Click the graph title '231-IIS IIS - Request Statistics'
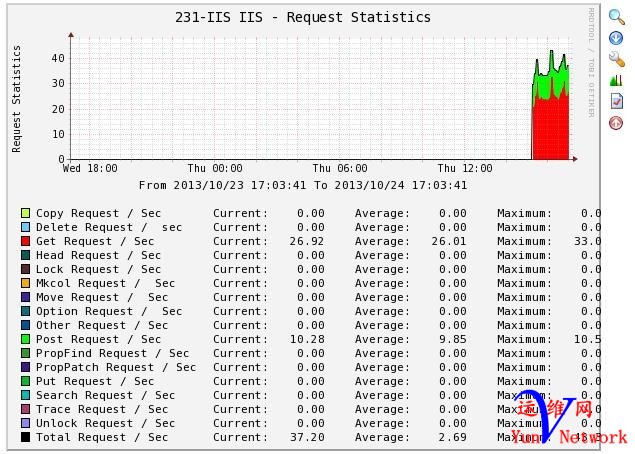 click(x=303, y=17)
